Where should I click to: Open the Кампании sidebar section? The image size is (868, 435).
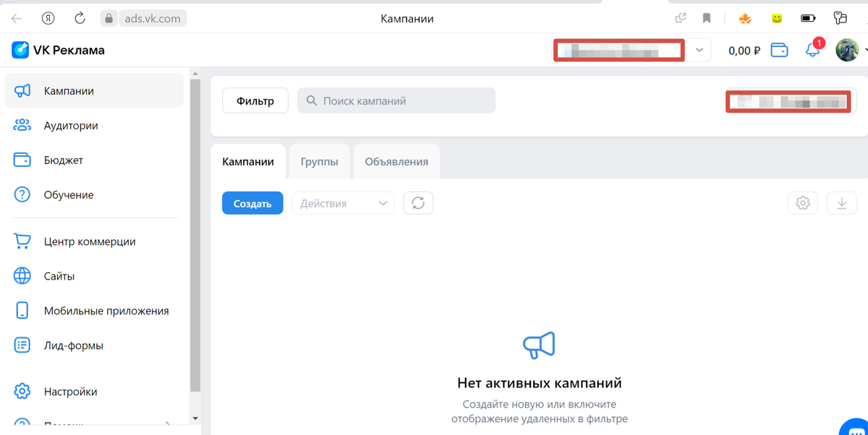[94, 90]
